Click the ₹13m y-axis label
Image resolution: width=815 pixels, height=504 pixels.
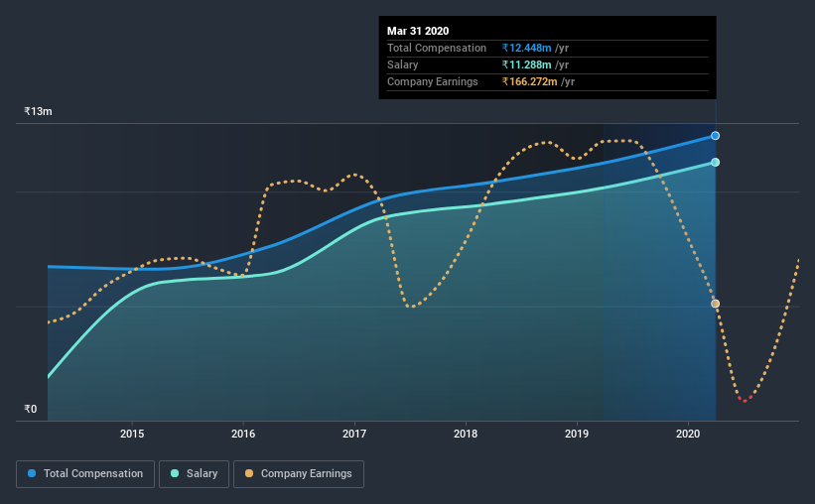click(38, 111)
